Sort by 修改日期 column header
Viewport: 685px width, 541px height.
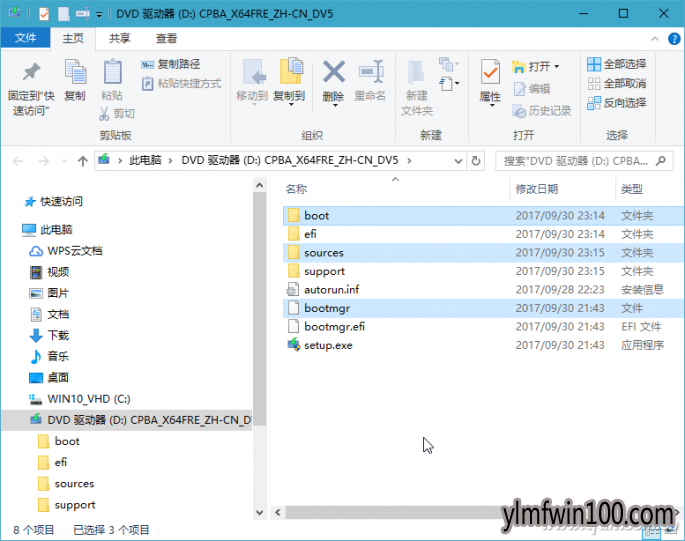point(536,189)
